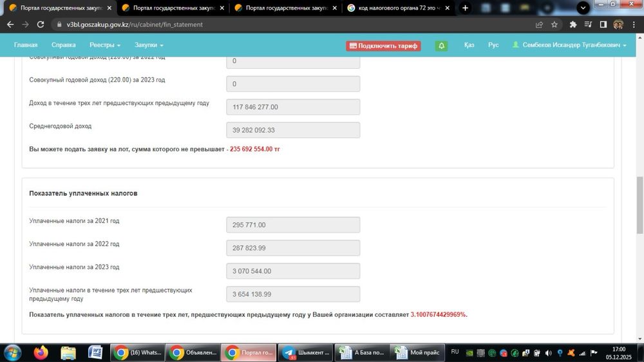Open the share page icon in address bar
Image resolution: width=644 pixels, height=362 pixels.
tap(539, 24)
